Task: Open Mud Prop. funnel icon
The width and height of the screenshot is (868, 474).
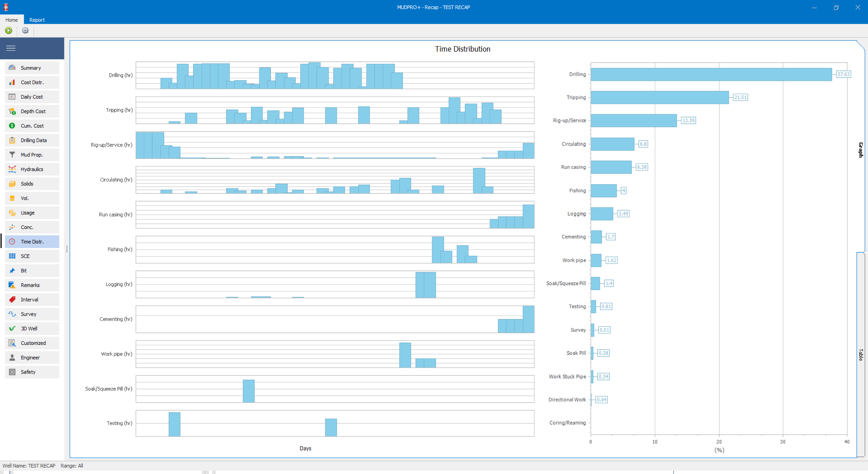Action: [x=12, y=155]
